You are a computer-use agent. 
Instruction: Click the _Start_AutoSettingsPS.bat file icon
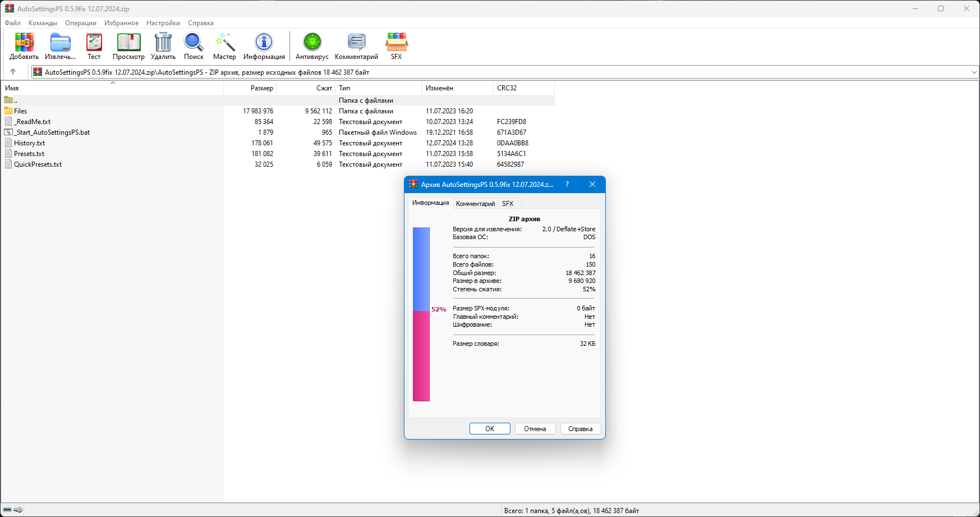pyautogui.click(x=8, y=132)
